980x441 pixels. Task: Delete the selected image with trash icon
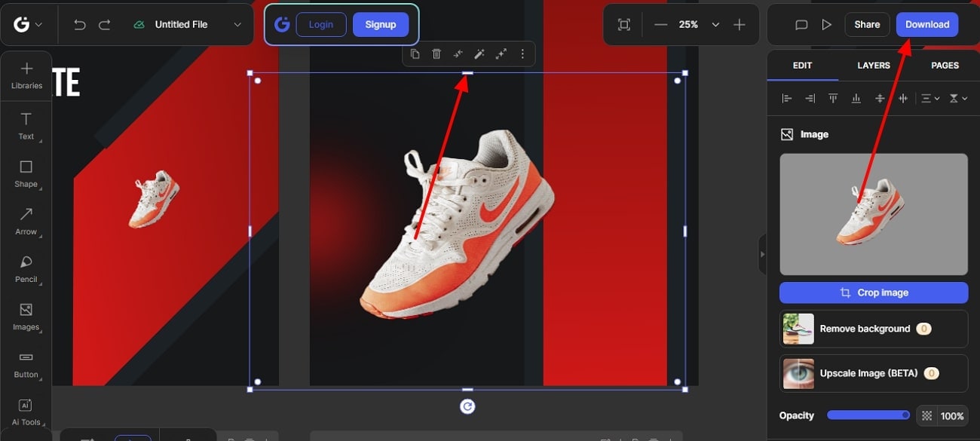click(436, 54)
